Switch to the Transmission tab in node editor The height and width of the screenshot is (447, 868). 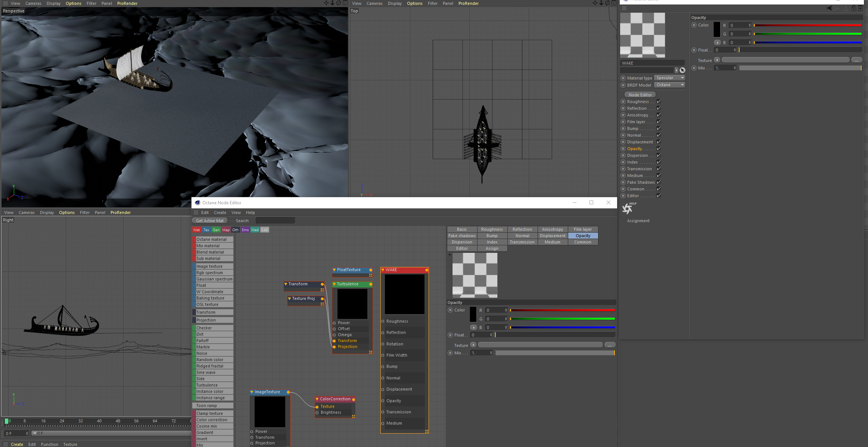522,242
